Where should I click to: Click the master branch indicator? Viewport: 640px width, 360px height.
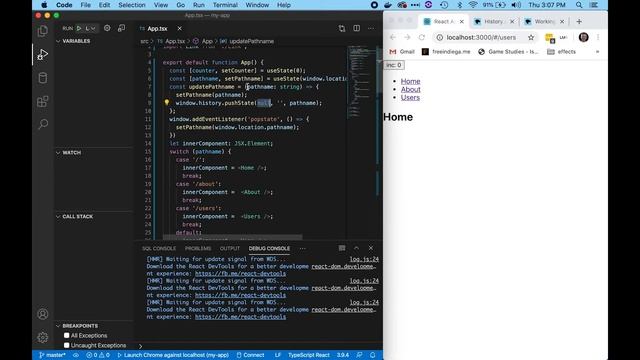tap(52, 355)
